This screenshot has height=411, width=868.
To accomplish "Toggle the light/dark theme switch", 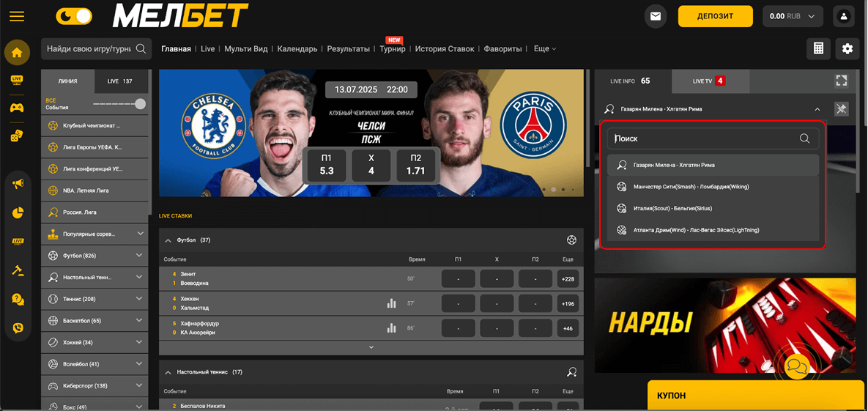I will pos(74,15).
